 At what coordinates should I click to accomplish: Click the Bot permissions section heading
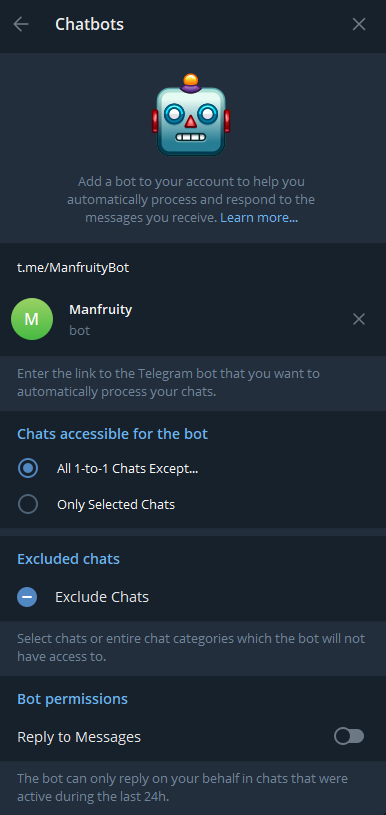(73, 699)
